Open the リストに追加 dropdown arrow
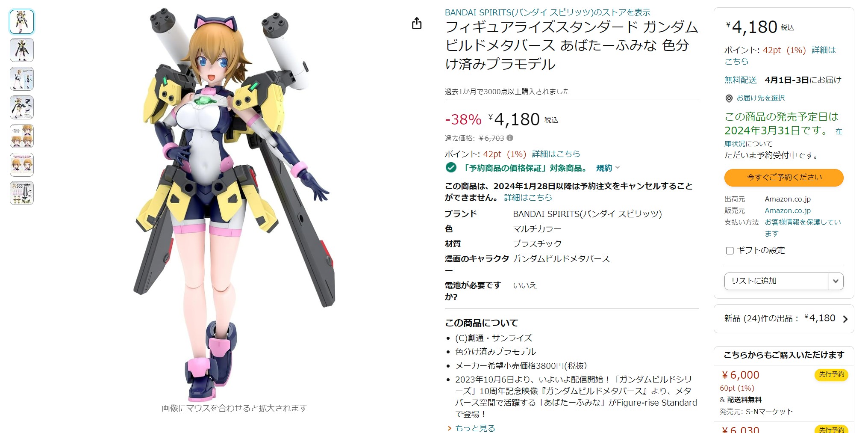Screen dimensions: 868x433 coord(836,281)
